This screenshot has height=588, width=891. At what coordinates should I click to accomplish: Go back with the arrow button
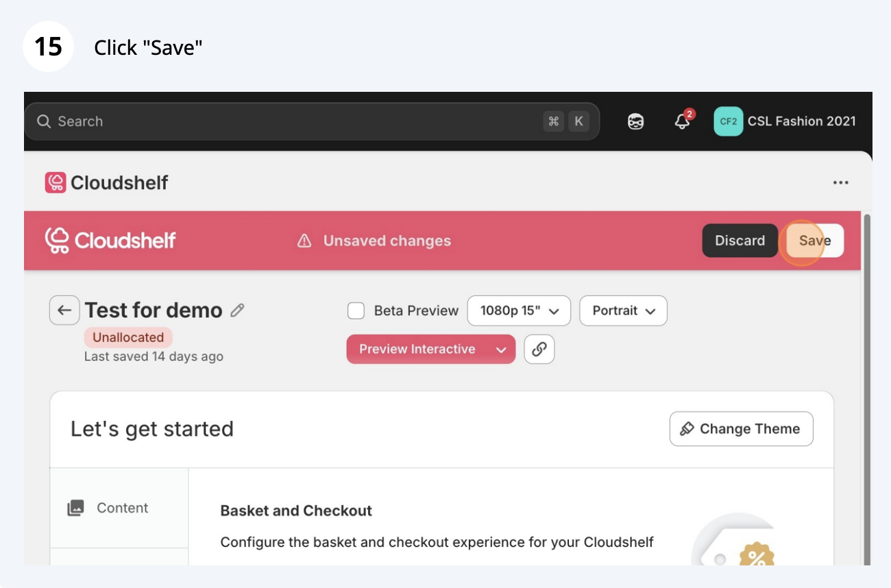tap(64, 310)
